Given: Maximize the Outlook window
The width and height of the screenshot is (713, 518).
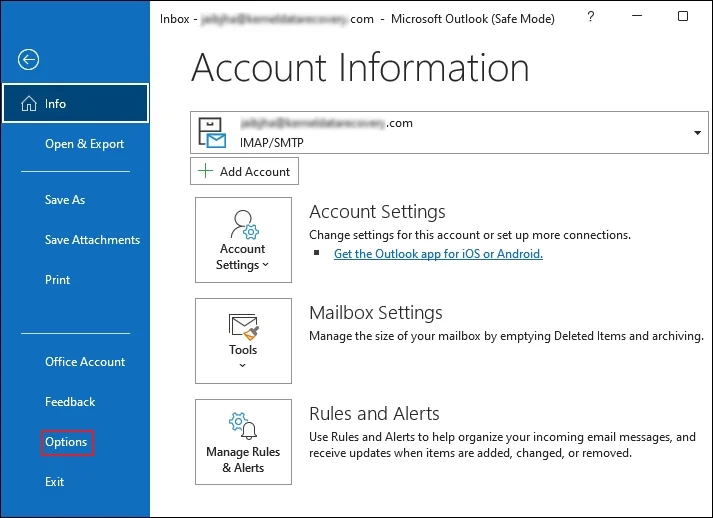Looking at the screenshot, I should point(683,16).
